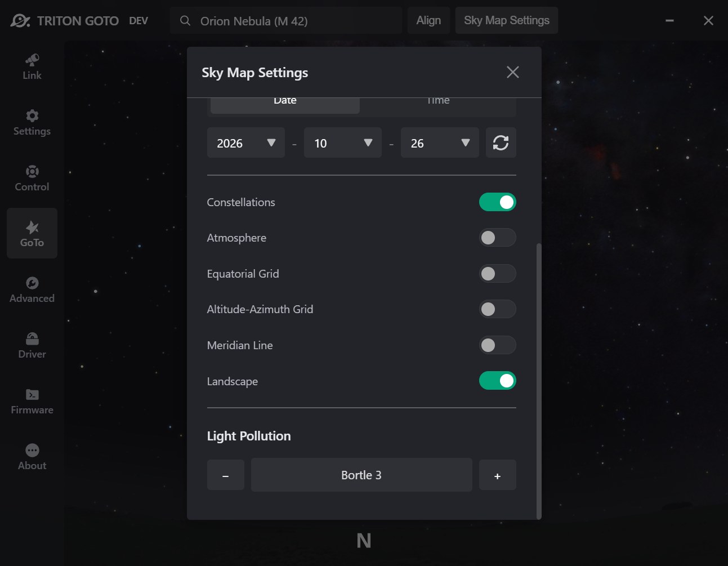Open the Advanced wrench icon
728x566 pixels.
point(32,290)
